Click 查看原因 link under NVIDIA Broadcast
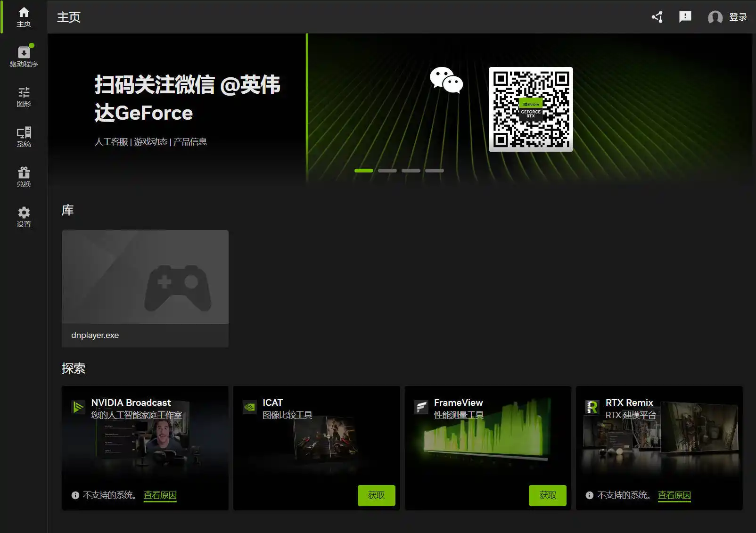 coord(160,495)
